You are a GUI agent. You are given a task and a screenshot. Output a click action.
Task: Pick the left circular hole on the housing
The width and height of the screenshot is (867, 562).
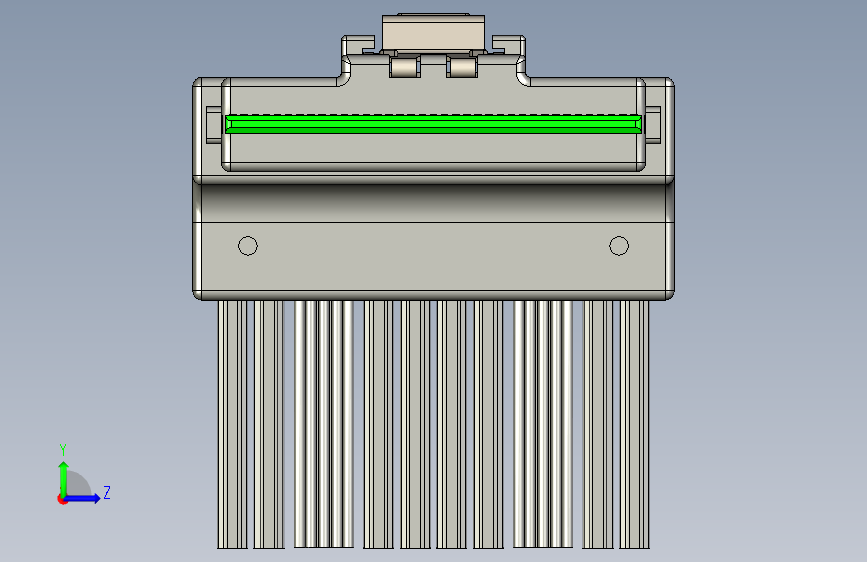(248, 246)
